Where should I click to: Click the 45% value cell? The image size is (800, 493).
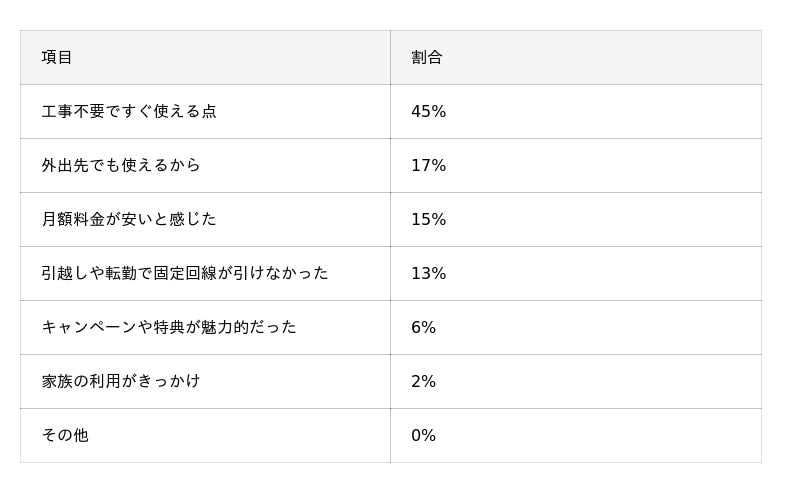point(428,112)
